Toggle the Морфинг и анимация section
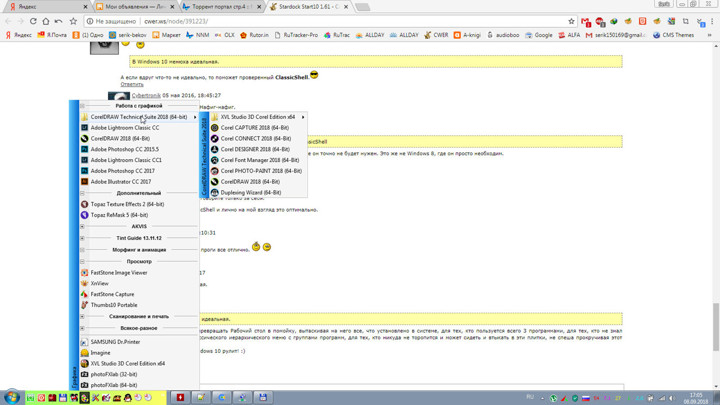Screen dimensions: 720x405 [83, 250]
